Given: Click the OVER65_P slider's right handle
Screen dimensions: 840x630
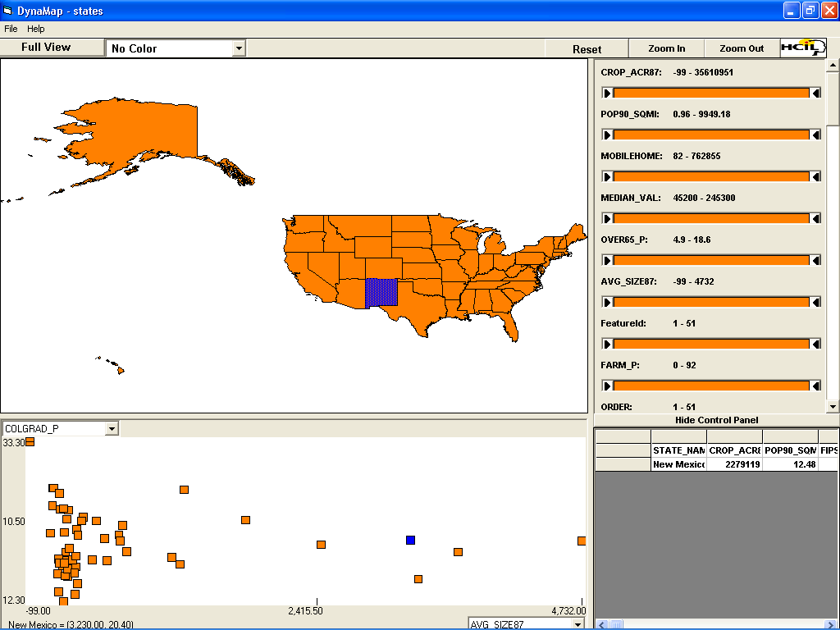Looking at the screenshot, I should (x=816, y=260).
